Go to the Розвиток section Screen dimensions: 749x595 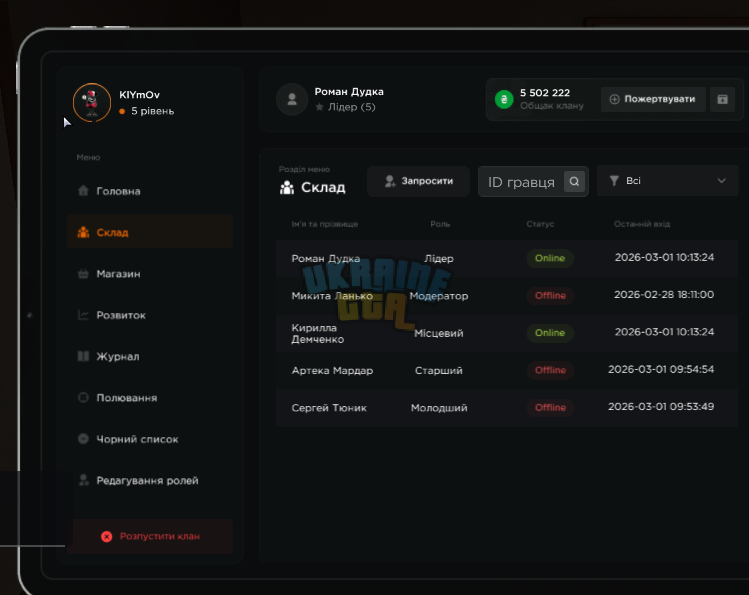[x=150, y=315]
